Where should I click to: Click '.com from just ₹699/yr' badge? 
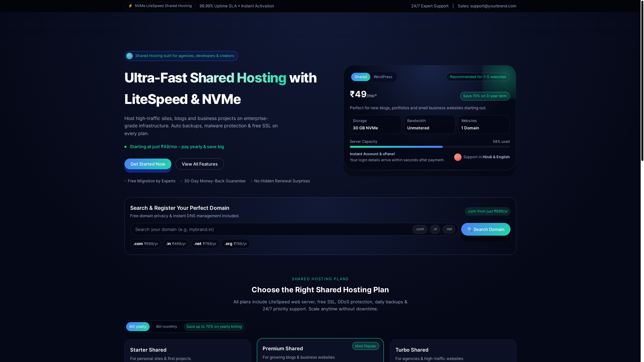[488, 212]
